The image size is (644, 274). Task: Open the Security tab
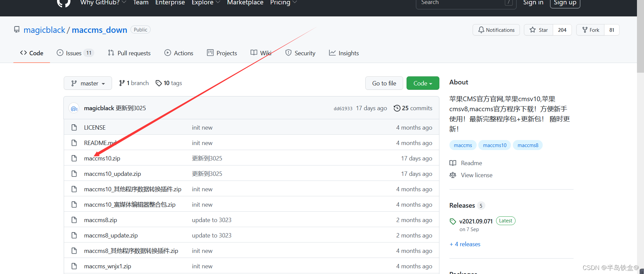coord(300,53)
